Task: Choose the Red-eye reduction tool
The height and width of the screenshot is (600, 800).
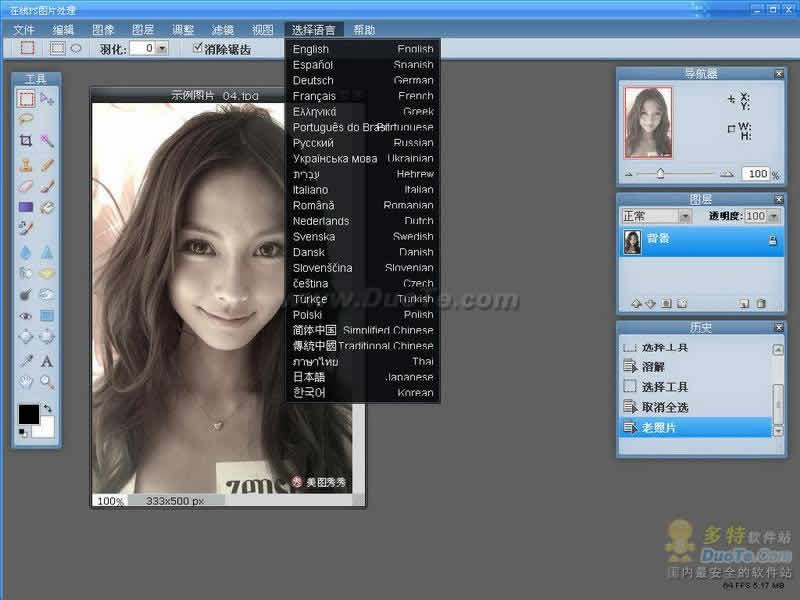Action: click(x=26, y=316)
